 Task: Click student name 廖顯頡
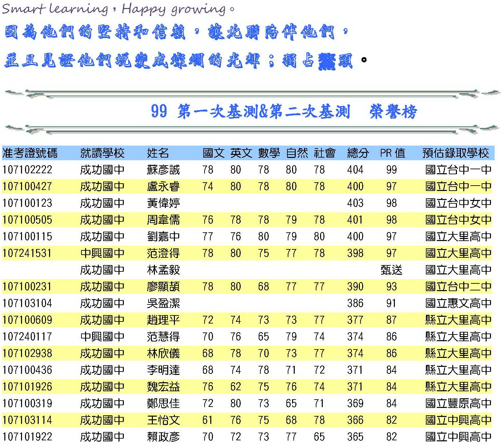pyautogui.click(x=163, y=287)
